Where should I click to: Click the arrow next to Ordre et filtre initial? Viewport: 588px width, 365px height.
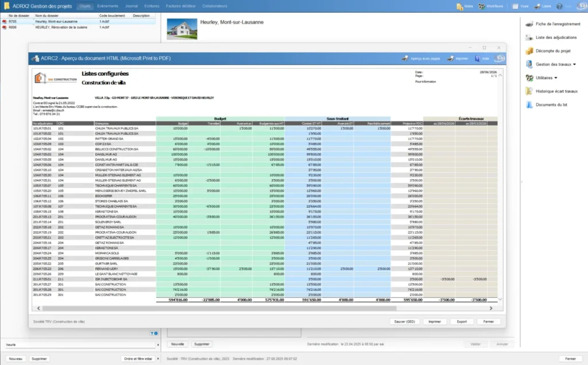point(158,359)
